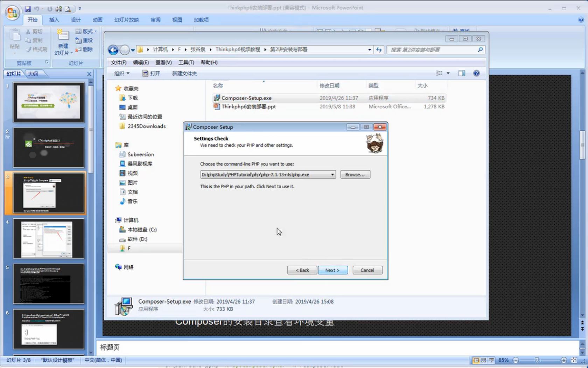Screen dimensions: 588x368
Task: Open 2345Downloads folder
Action: (x=142, y=126)
